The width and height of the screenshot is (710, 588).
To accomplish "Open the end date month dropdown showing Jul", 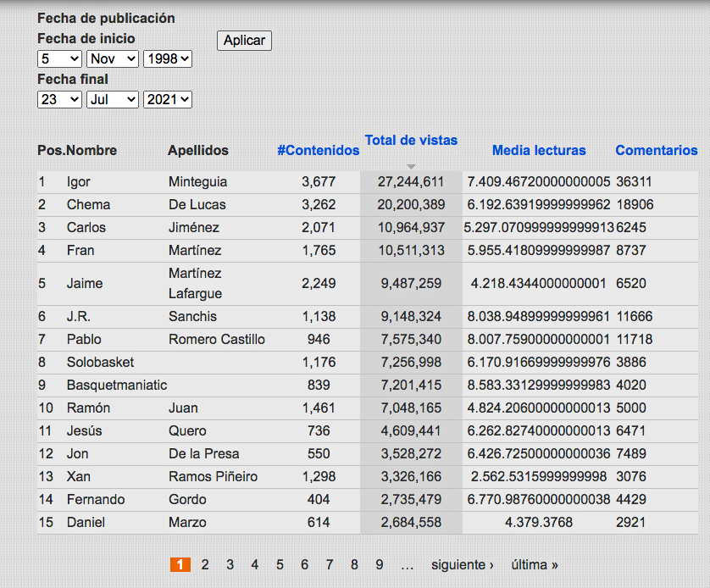I will (112, 99).
